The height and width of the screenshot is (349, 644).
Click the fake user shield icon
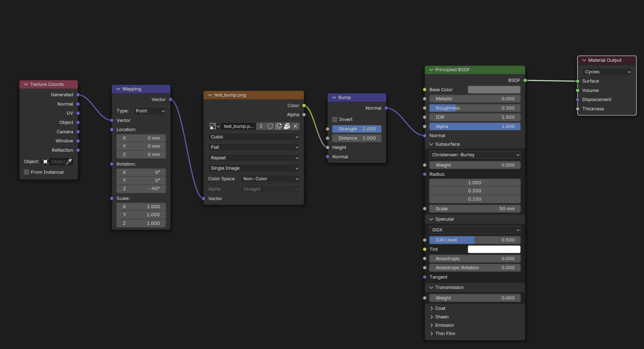[x=270, y=126]
